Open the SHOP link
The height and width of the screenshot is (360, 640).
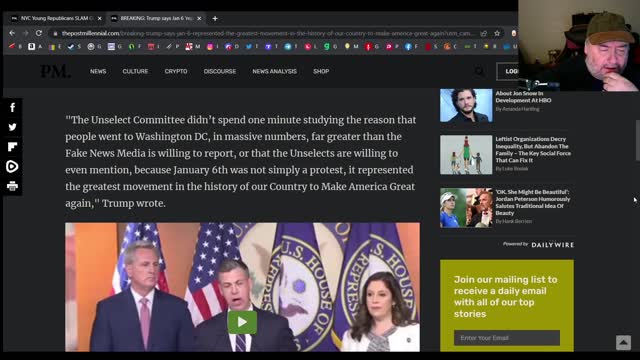[321, 71]
